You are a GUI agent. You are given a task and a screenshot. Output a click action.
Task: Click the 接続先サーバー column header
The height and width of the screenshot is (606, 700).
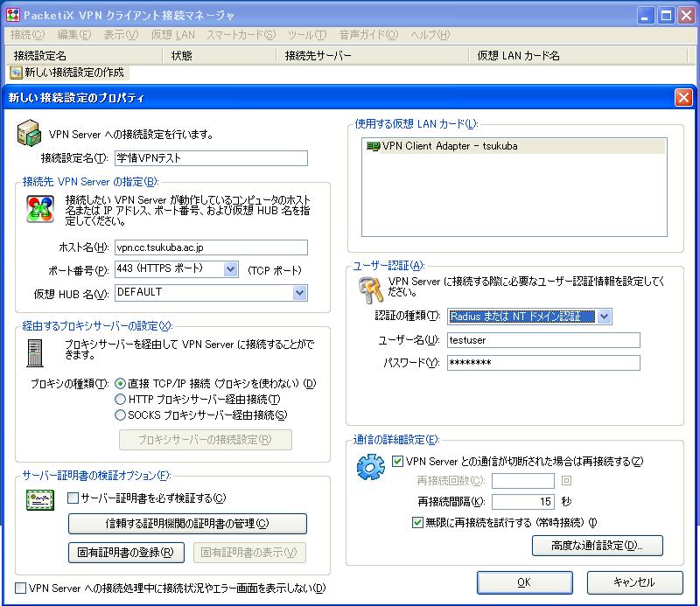pos(372,56)
